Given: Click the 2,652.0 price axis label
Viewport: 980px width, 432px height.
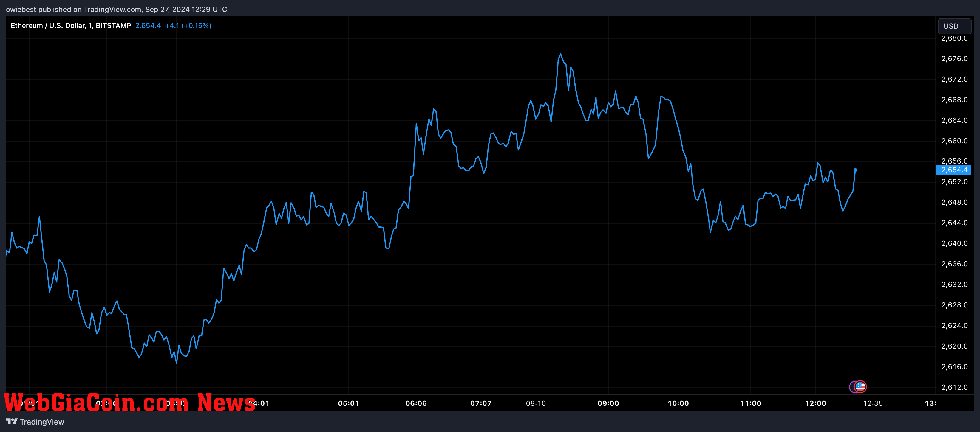Looking at the screenshot, I should point(954,182).
